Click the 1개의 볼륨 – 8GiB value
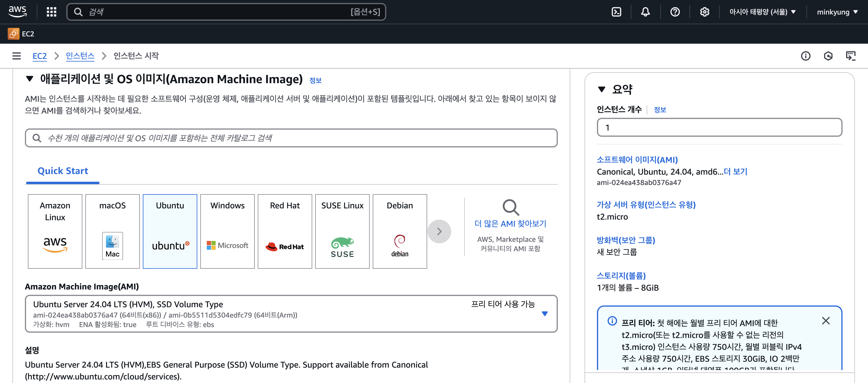The image size is (868, 383). (x=627, y=288)
